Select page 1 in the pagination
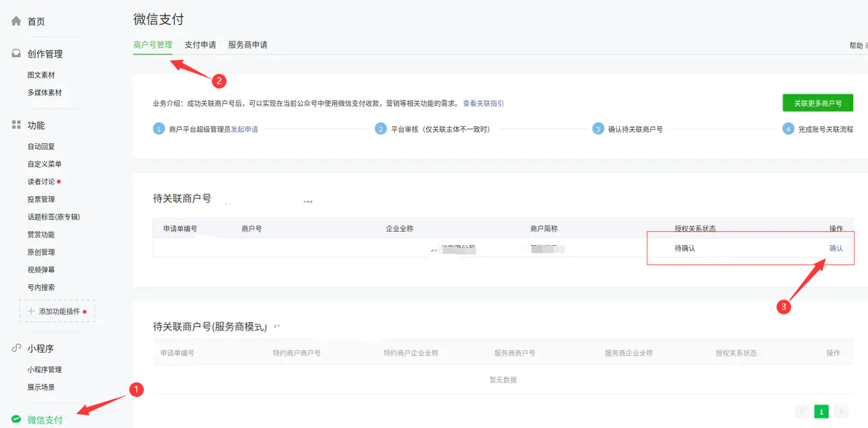This screenshot has height=428, width=868. [x=821, y=411]
